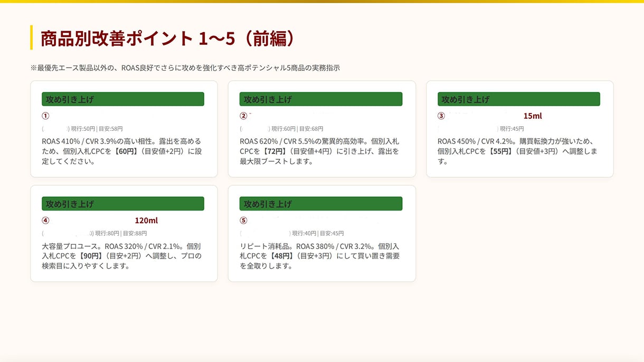Viewport: 644px width, 362px height.
Task: Click the リピート消耗品 text in card ⑤
Action: 263,246
